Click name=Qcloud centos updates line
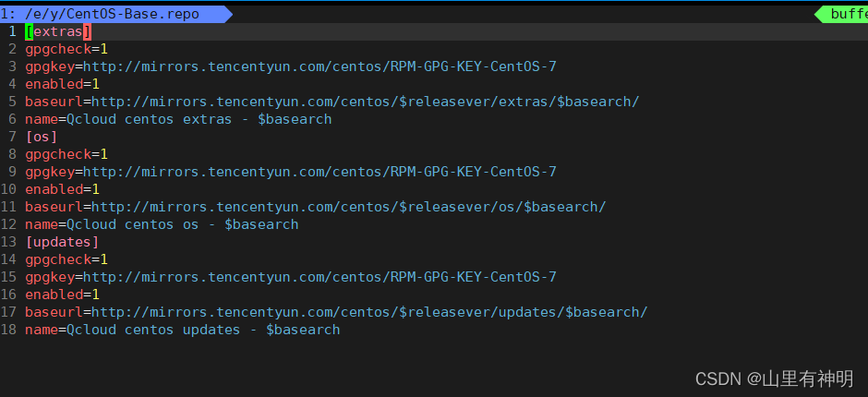Image resolution: width=868 pixels, height=397 pixels. [x=182, y=330]
